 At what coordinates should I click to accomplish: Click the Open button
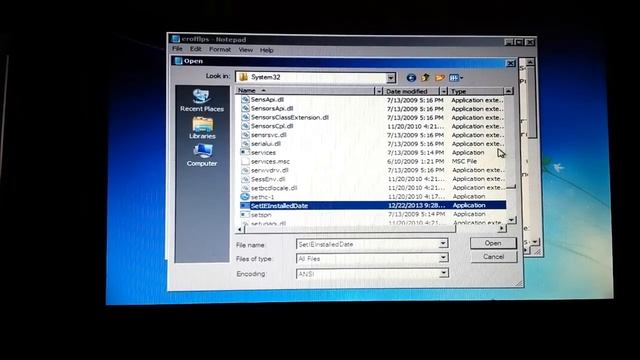coord(493,243)
